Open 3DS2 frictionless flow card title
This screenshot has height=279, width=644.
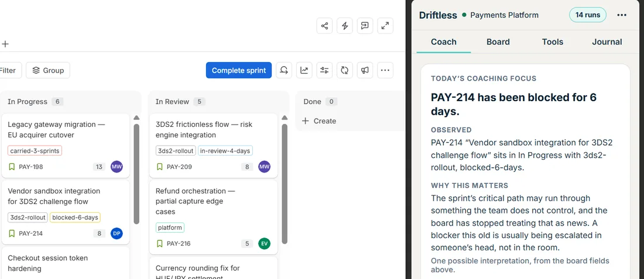click(x=204, y=130)
